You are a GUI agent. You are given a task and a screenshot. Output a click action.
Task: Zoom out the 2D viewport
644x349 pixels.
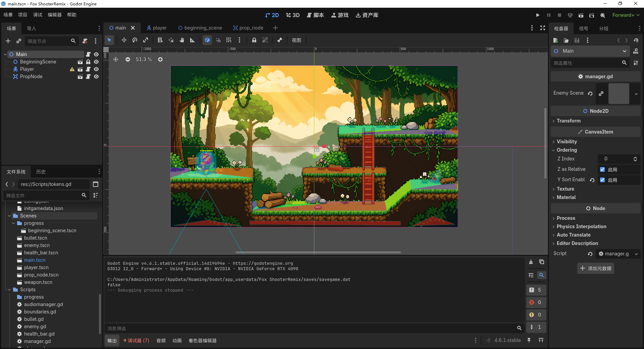click(128, 59)
